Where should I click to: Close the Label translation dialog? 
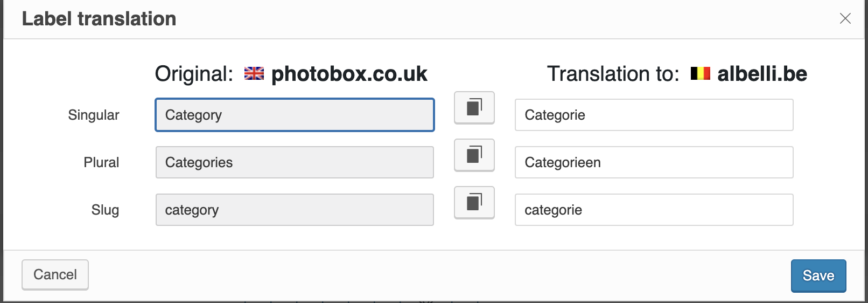[845, 18]
